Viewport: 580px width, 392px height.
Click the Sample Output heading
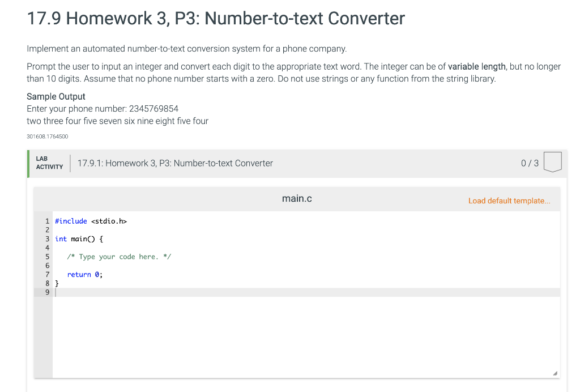(56, 96)
